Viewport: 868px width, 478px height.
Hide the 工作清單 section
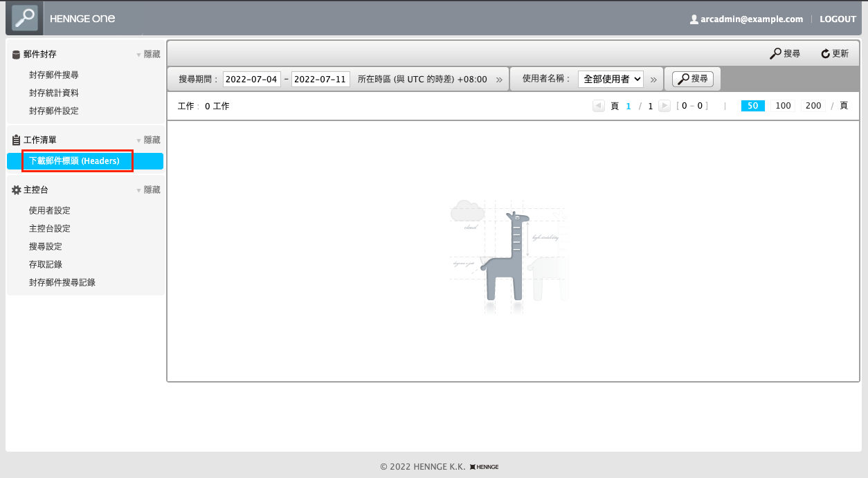point(148,140)
